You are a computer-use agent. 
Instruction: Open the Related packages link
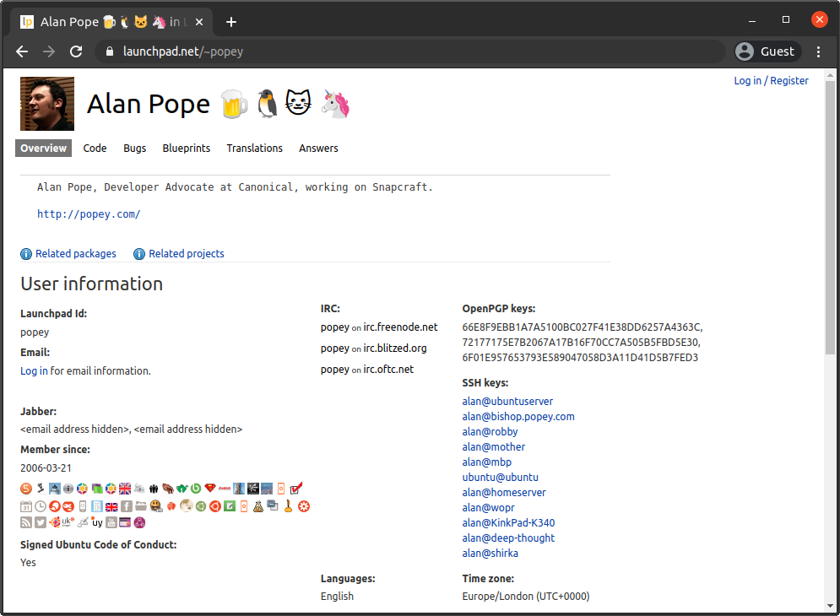point(75,254)
